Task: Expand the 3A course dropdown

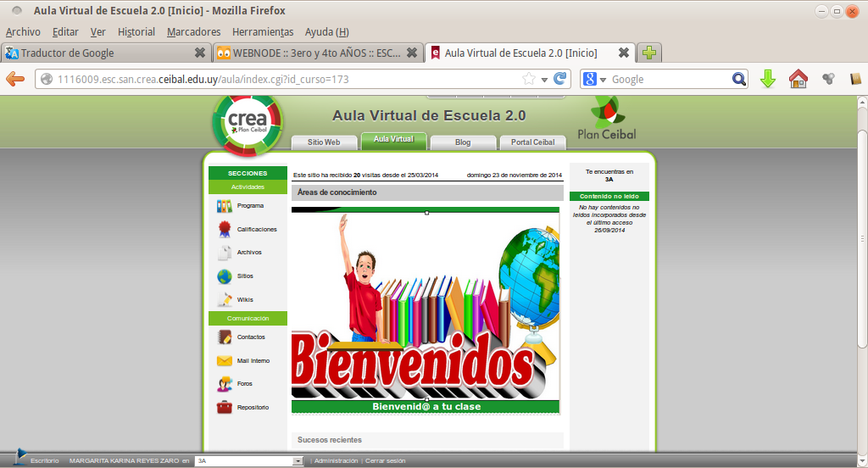Action: coord(298,461)
